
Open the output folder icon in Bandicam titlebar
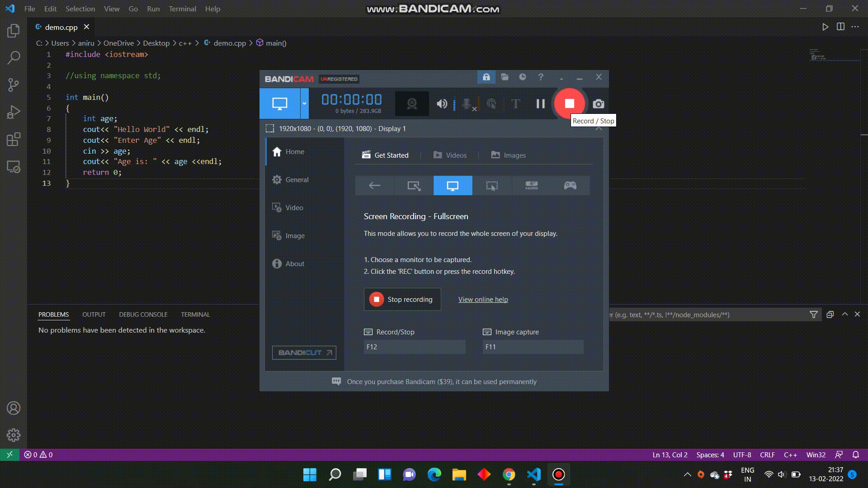[x=505, y=77]
